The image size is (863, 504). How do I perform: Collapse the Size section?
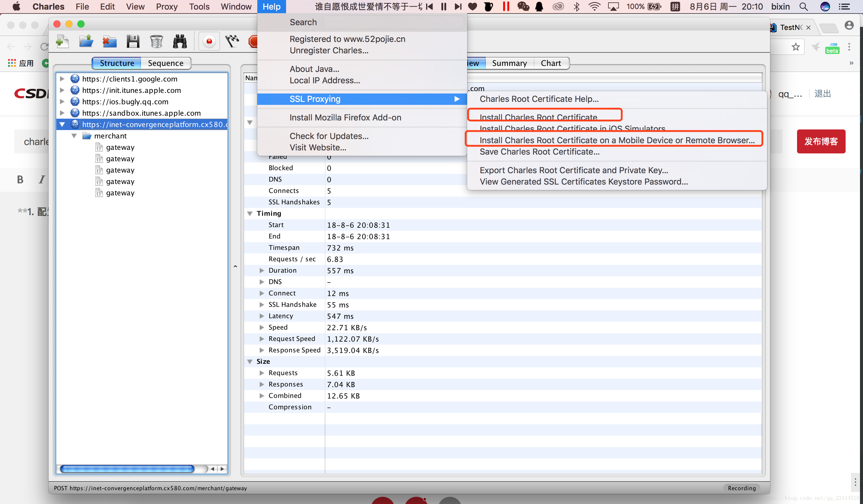(250, 362)
